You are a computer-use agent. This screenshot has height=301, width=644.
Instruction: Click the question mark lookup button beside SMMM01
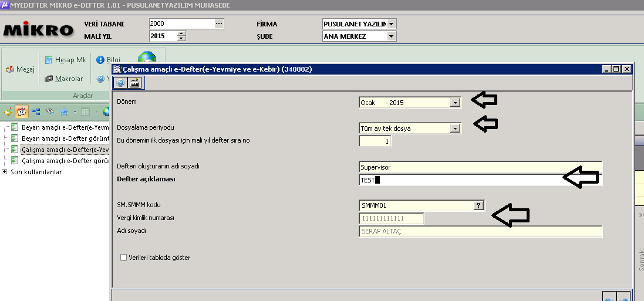[478, 205]
